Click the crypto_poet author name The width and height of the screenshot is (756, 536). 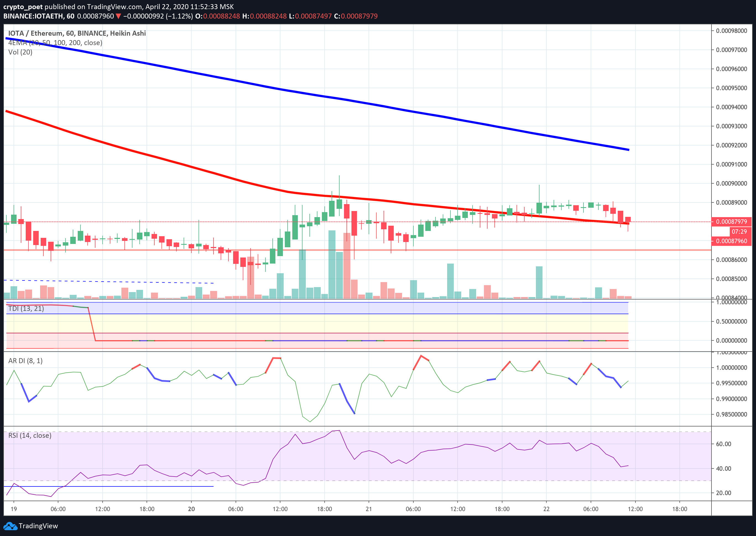[23, 7]
